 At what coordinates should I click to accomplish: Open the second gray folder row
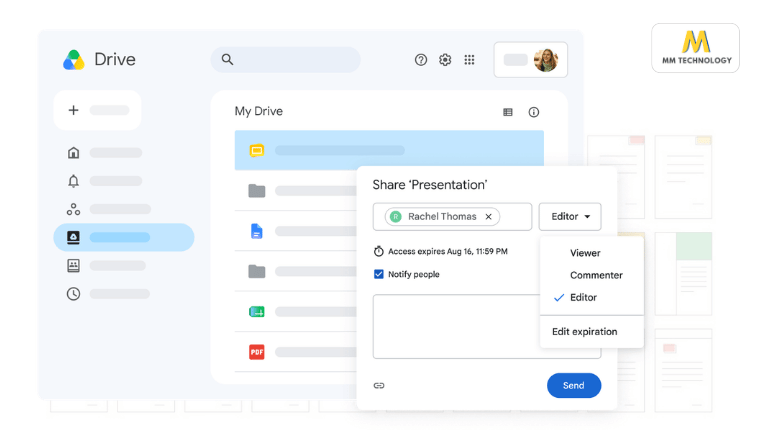(x=296, y=271)
